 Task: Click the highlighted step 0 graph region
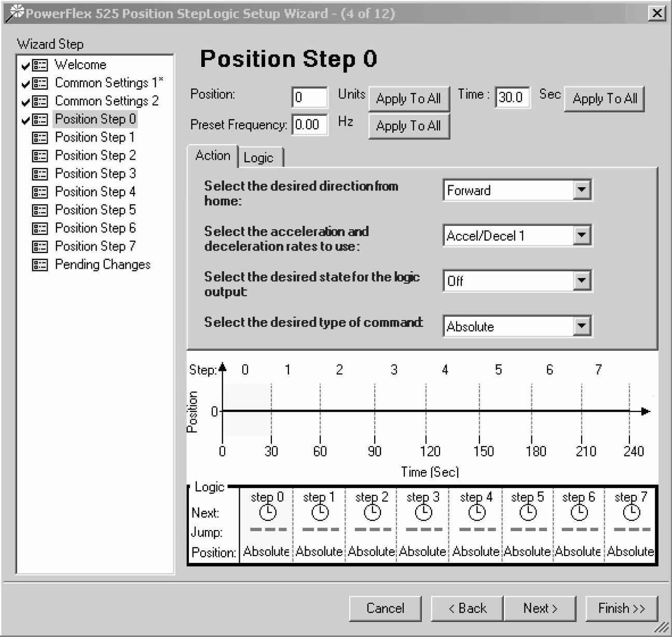(247, 410)
